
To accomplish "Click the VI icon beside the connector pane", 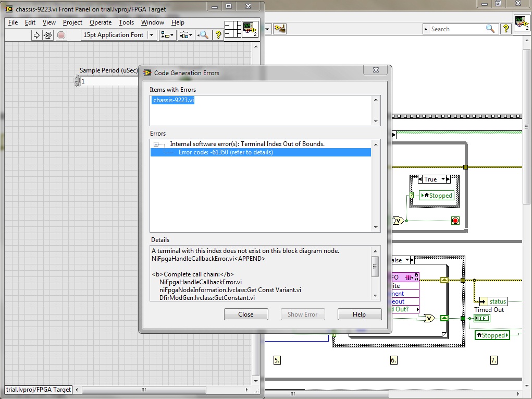I will [251, 29].
